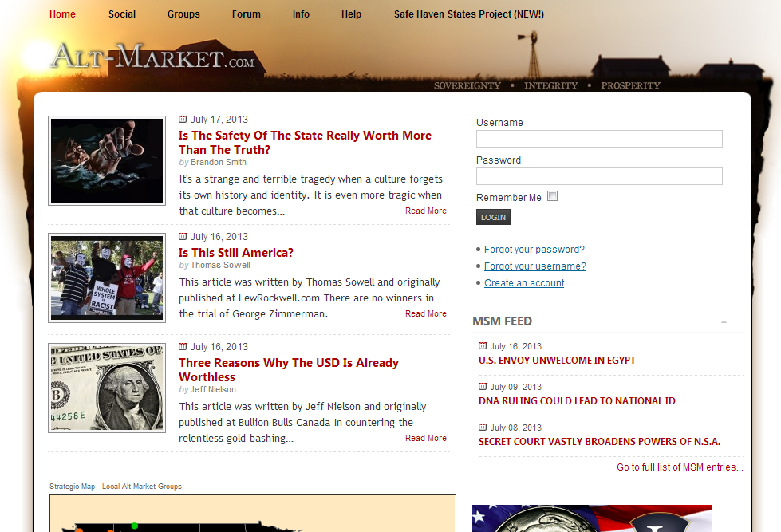Open the dollar bill article thumbnail
The width and height of the screenshot is (781, 532).
[107, 388]
